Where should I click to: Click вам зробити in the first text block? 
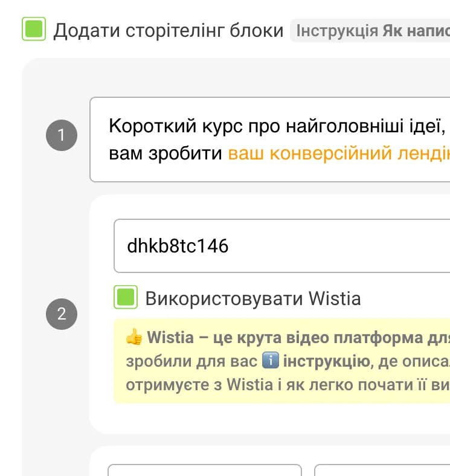click(166, 153)
